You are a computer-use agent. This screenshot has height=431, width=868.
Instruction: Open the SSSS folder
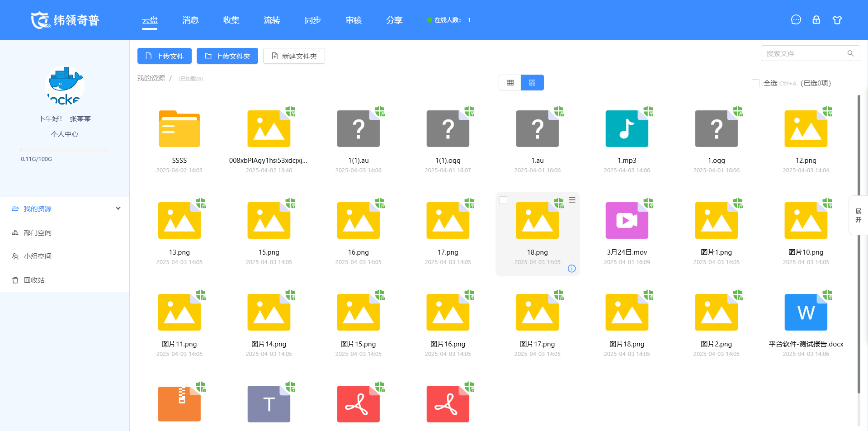click(x=179, y=129)
